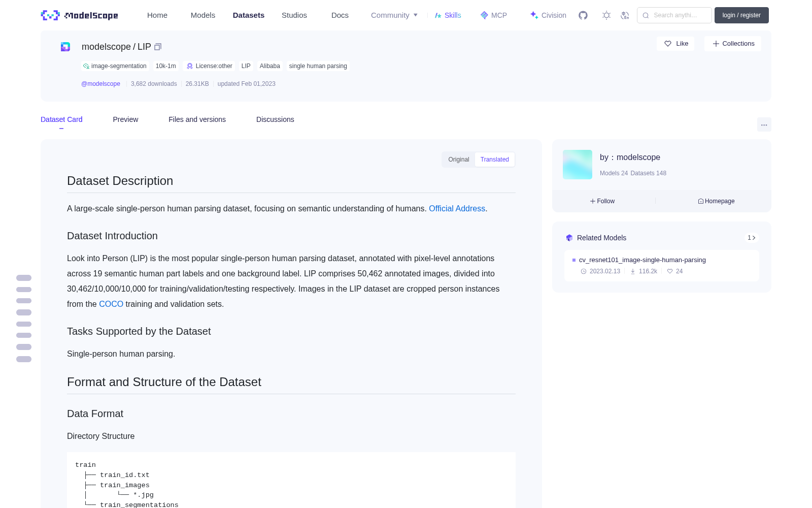The width and height of the screenshot is (812, 508).
Task: Click the @modelscope owner link
Action: click(x=100, y=84)
